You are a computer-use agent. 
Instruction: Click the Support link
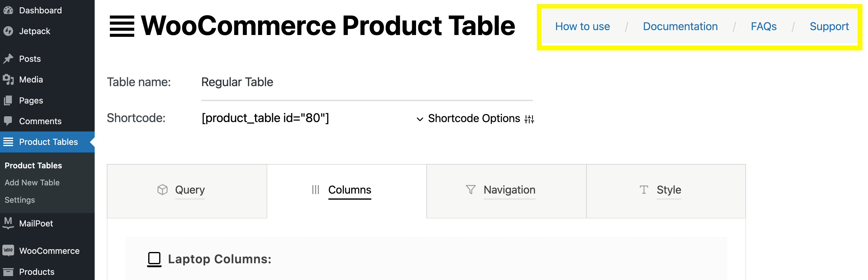pos(829,26)
